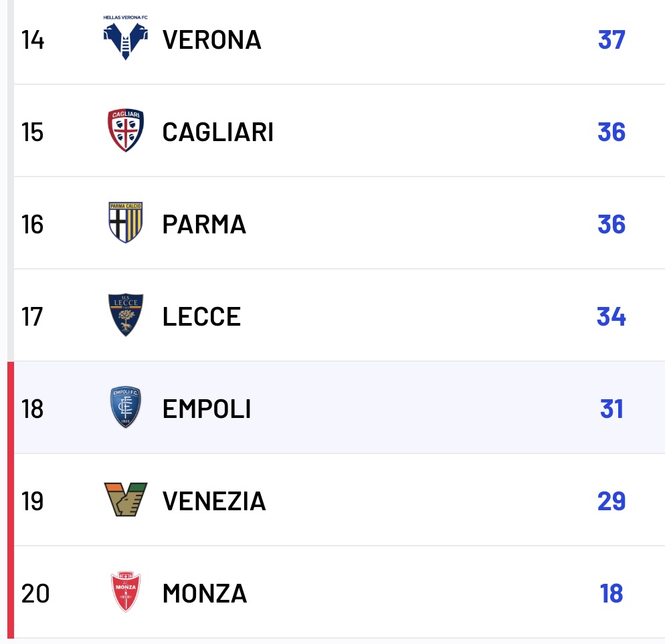Screen dimensions: 665x644
Task: Select the Parma Calcio shield logo
Action: tap(125, 223)
